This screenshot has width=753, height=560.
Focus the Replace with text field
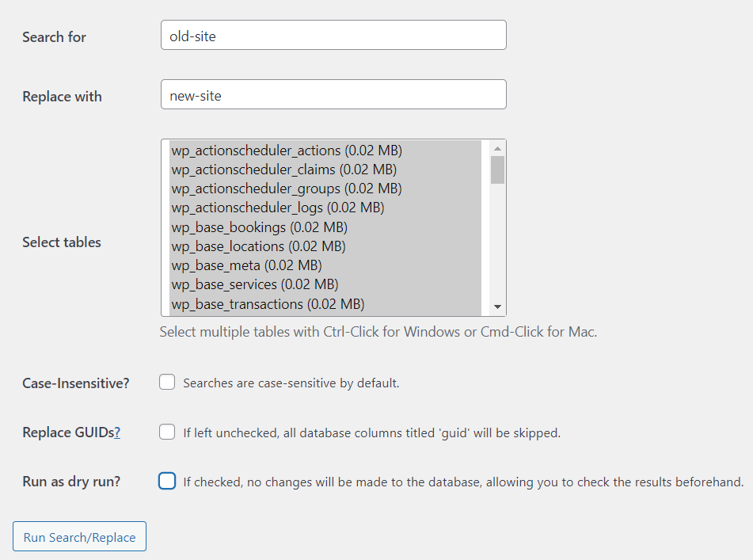tap(334, 94)
